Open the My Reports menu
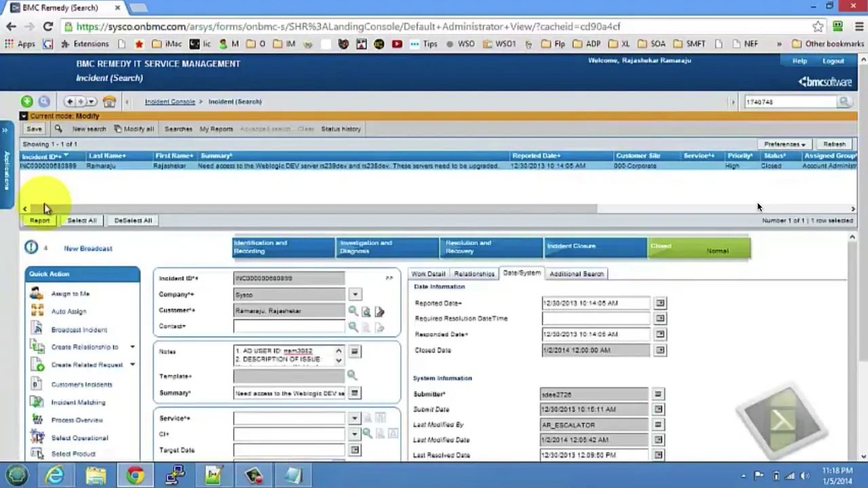 (x=216, y=129)
